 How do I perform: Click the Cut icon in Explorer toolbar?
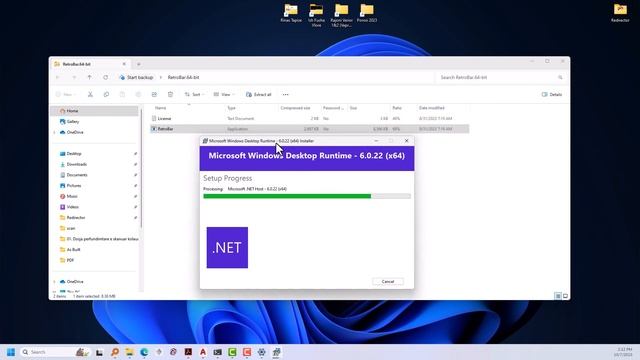(90, 94)
